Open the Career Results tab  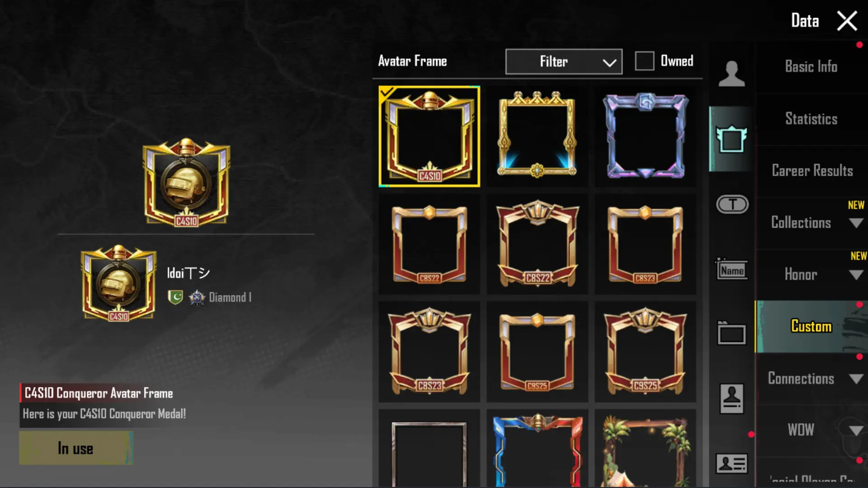pos(812,171)
